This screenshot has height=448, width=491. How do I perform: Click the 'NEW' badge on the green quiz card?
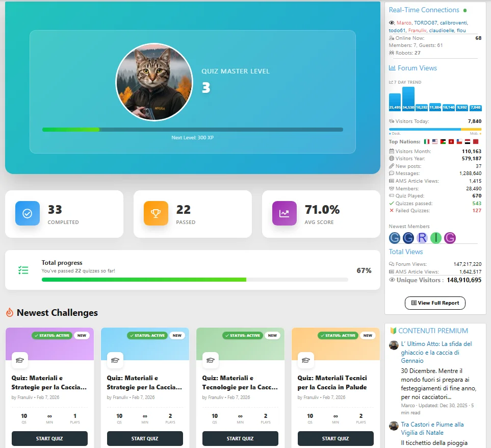tap(272, 336)
